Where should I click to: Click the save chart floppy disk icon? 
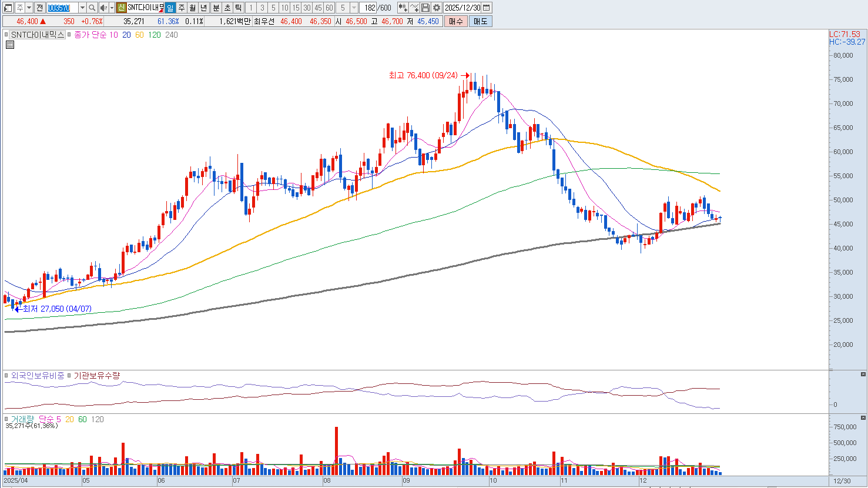click(425, 8)
